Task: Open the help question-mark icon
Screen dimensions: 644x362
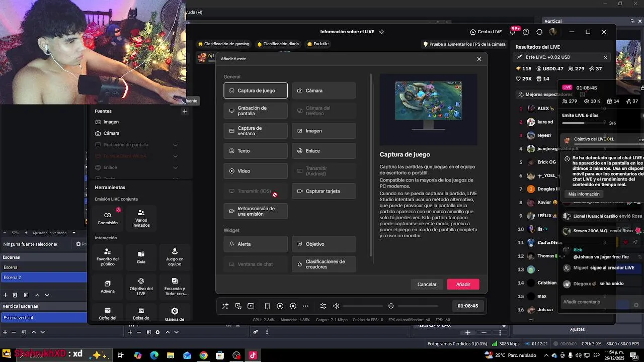Action: click(x=526, y=32)
